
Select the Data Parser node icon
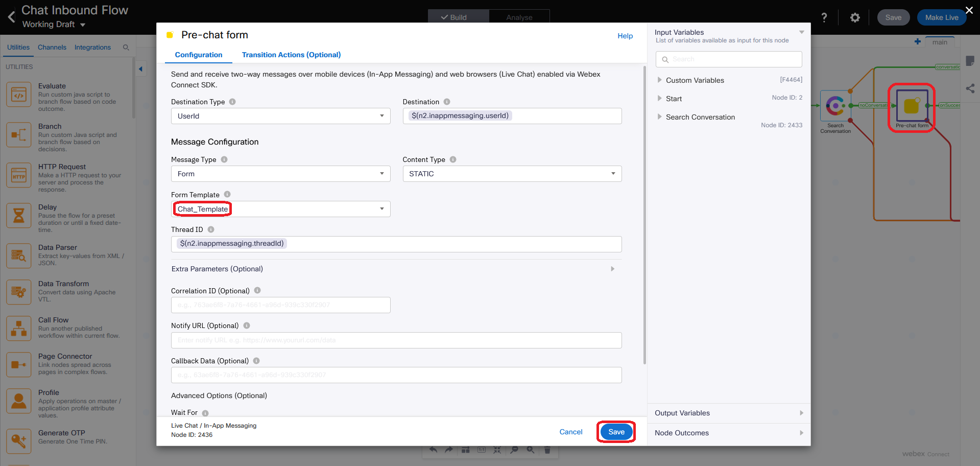point(19,256)
